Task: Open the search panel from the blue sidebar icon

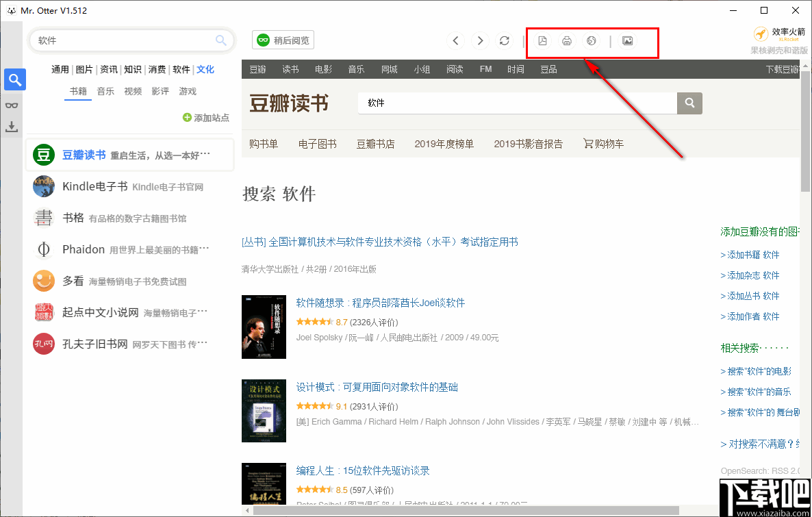Action: tap(15, 80)
